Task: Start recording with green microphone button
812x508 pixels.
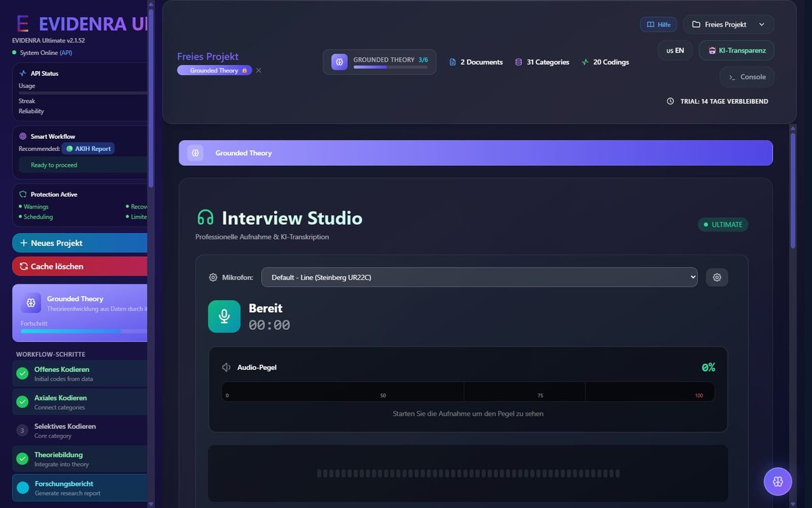Action: pyautogui.click(x=224, y=316)
